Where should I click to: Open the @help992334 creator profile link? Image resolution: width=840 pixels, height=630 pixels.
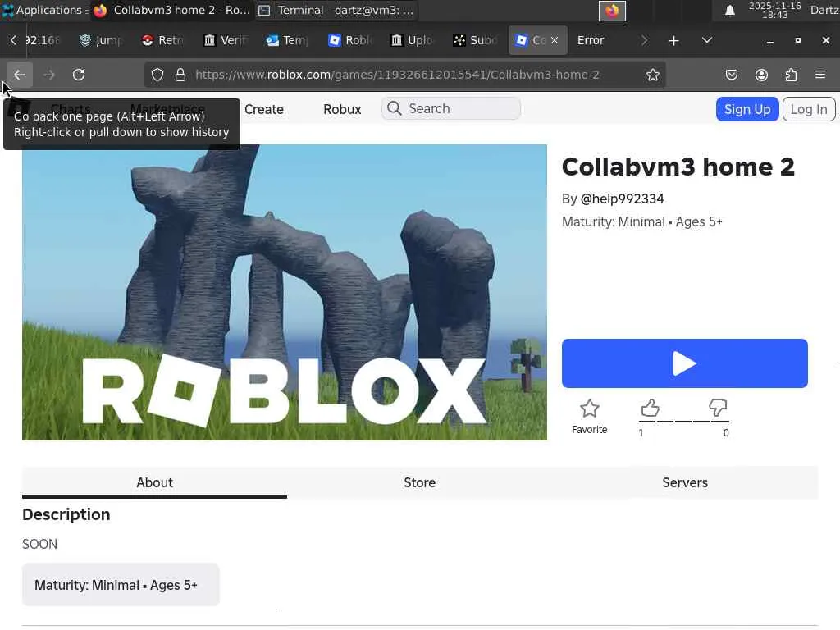[x=622, y=199]
